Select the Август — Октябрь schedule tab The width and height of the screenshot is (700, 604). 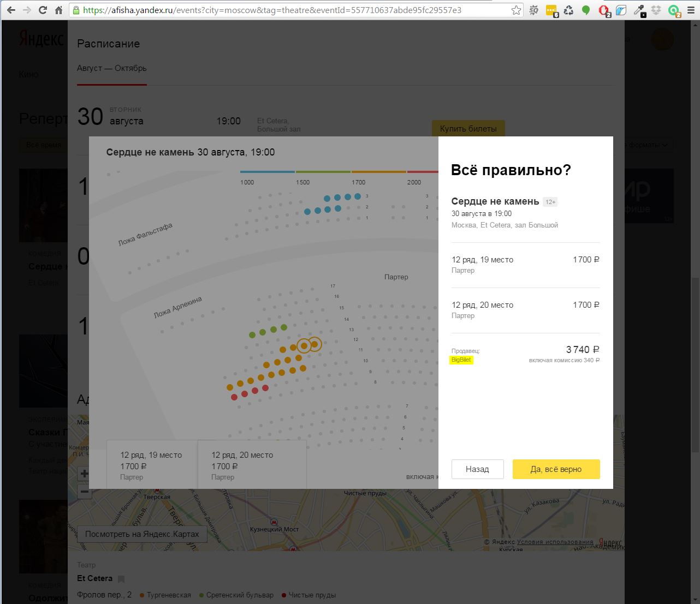112,68
